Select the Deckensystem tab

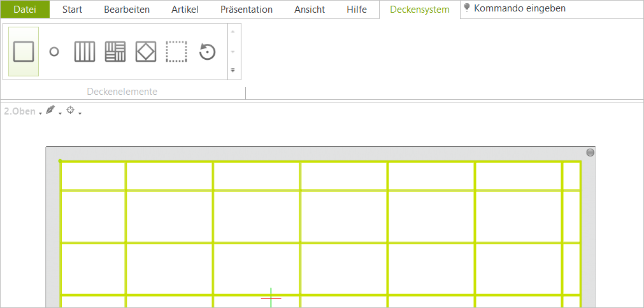tap(420, 10)
